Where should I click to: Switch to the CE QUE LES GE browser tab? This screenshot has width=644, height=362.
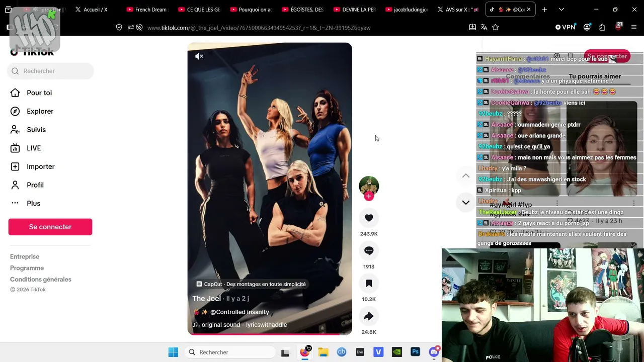click(198, 10)
